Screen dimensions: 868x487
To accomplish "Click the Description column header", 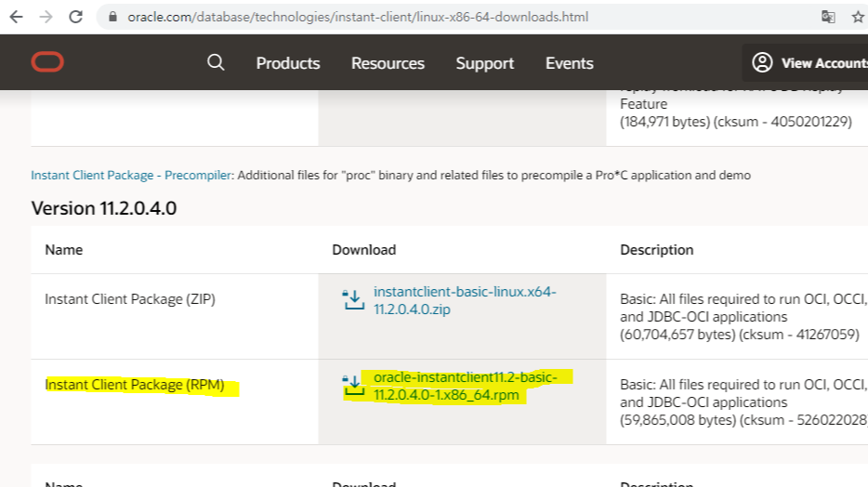I will pyautogui.click(x=656, y=250).
